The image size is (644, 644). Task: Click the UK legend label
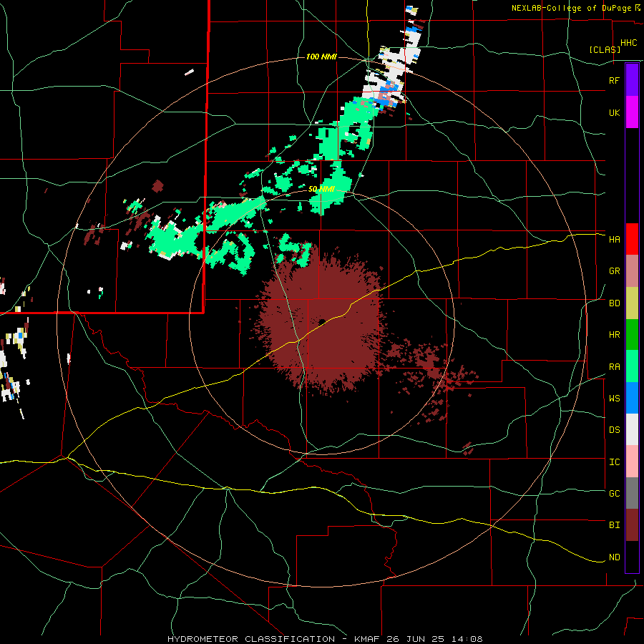[x=615, y=112]
